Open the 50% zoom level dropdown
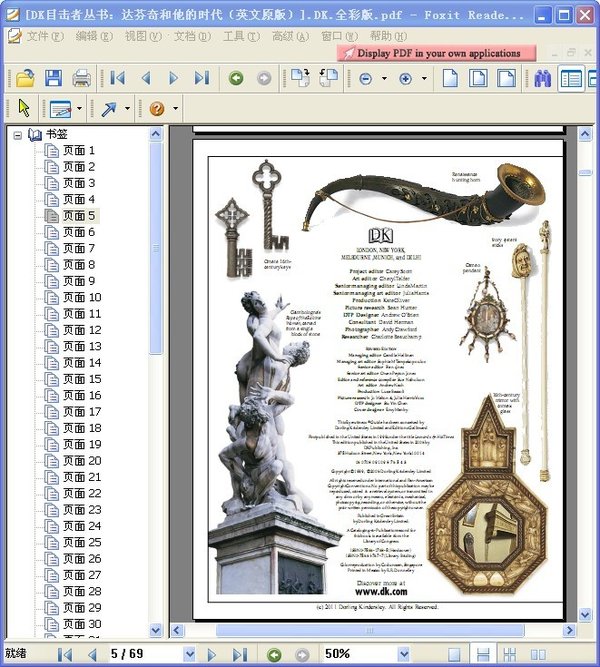600x667 pixels. 403,654
